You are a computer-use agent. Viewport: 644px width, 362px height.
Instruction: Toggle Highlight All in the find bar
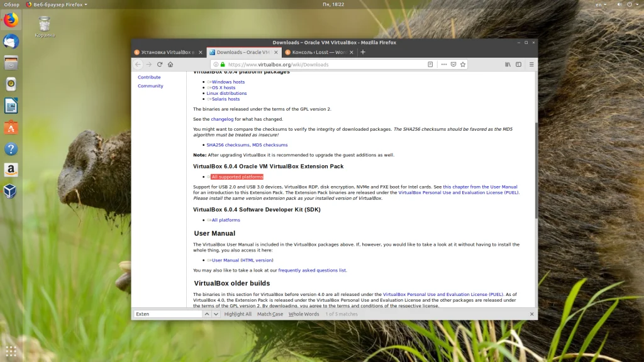point(238,314)
